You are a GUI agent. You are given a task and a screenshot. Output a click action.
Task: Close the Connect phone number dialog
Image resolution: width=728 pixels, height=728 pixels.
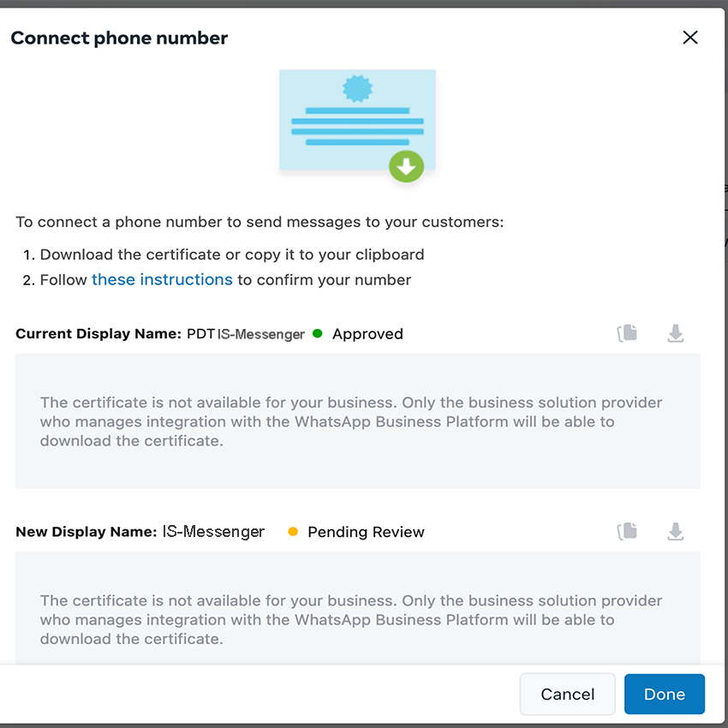tap(690, 38)
